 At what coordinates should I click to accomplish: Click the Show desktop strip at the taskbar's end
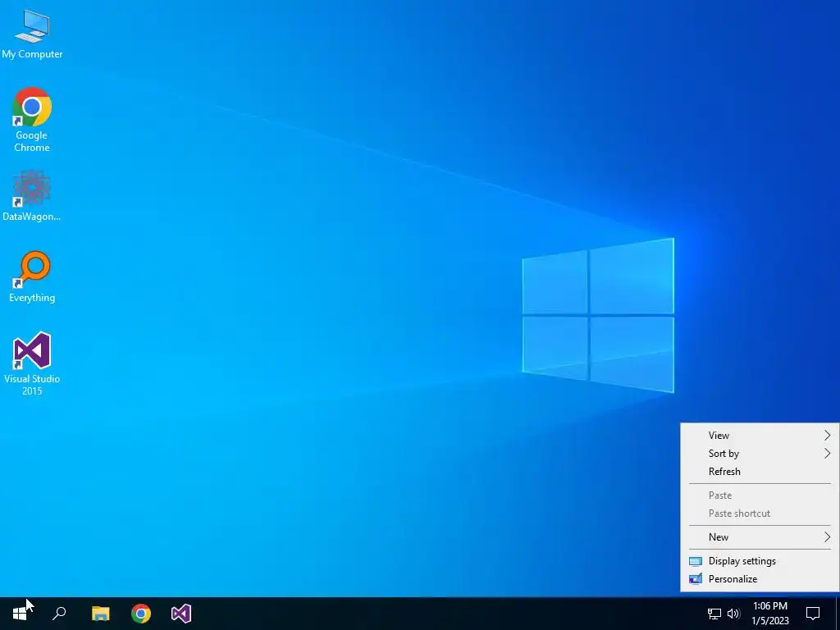(x=838, y=614)
